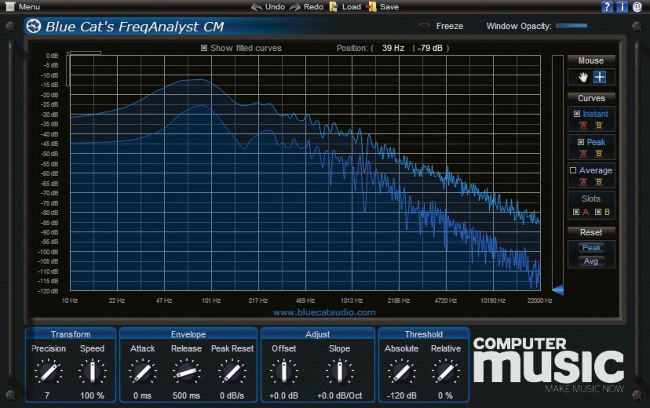This screenshot has height=408, width=650.
Task: Disable the Instant curve checkbox
Action: [577, 114]
